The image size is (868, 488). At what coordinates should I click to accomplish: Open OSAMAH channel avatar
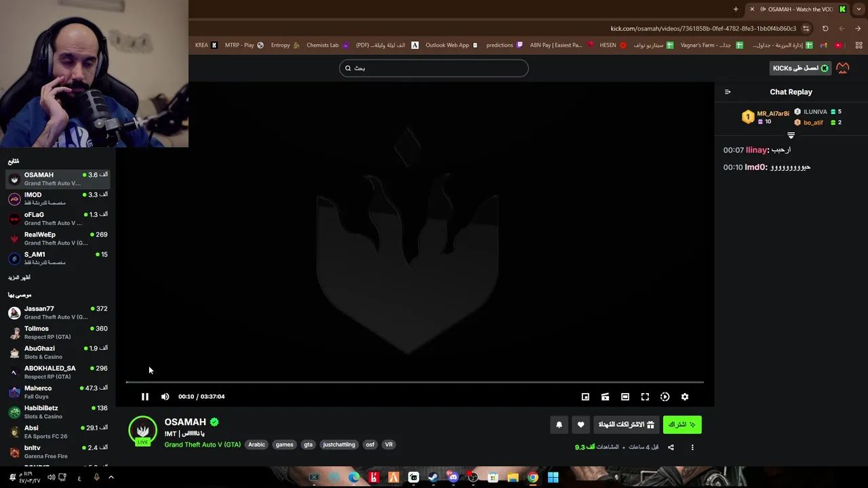(x=142, y=431)
